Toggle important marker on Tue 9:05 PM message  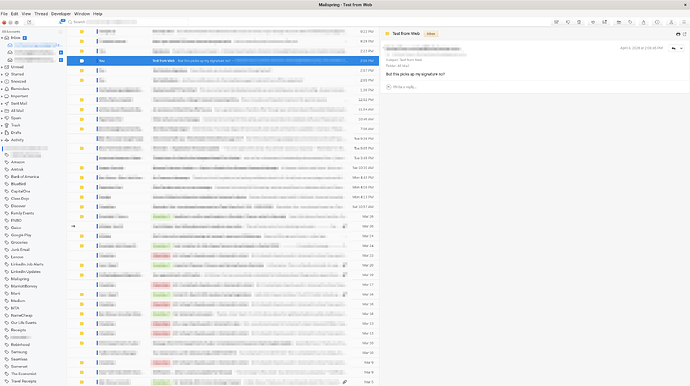(82, 148)
